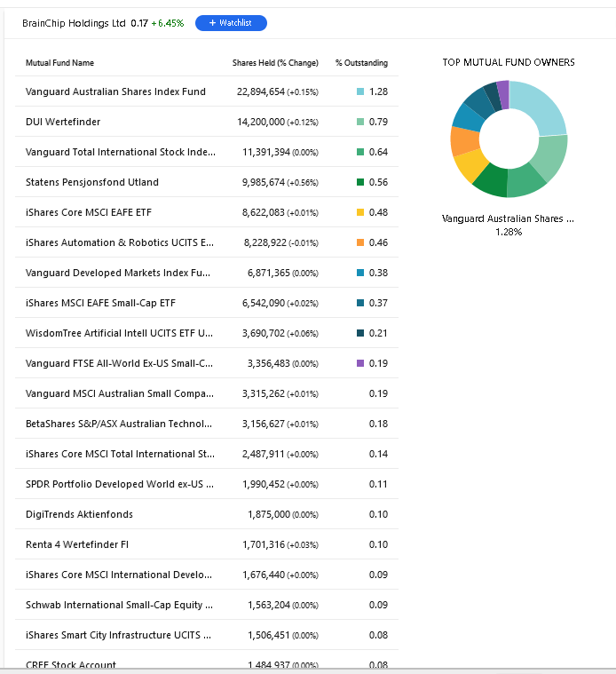616x674 pixels.
Task: Click light green swatch beside 0.79
Action: point(360,122)
